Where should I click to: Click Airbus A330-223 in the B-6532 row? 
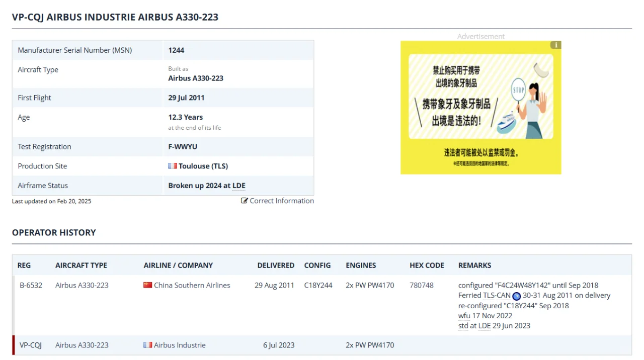click(82, 285)
